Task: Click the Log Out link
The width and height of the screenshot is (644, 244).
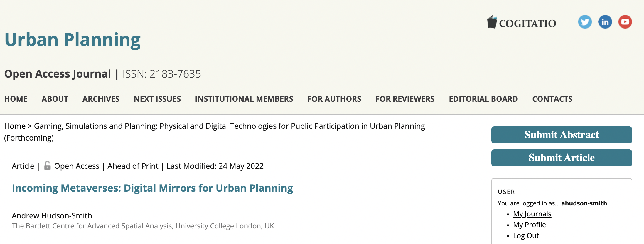Action: [x=526, y=235]
